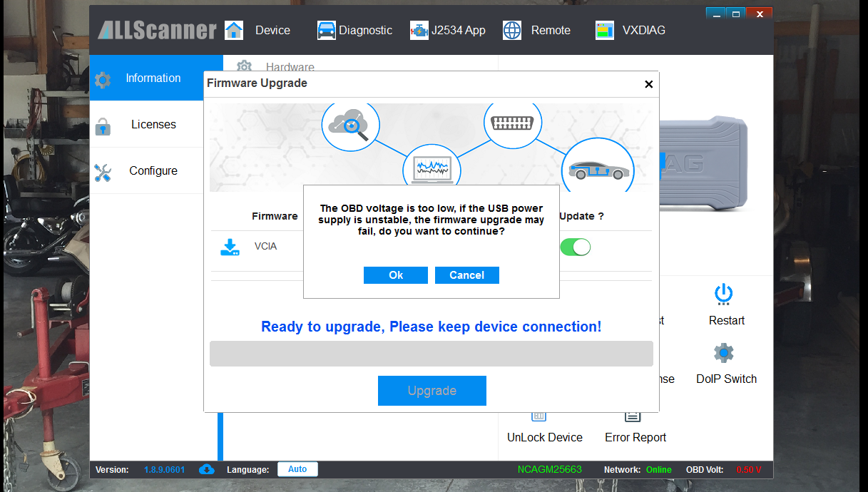Click the Restart power icon
The height and width of the screenshot is (492, 868).
(x=724, y=294)
